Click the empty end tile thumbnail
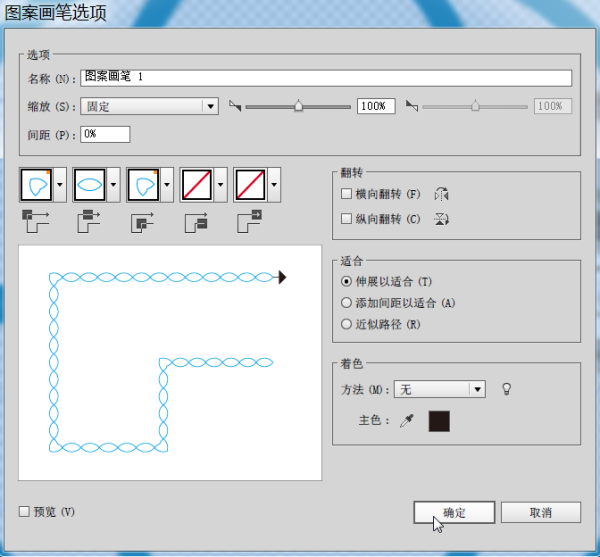 pyautogui.click(x=251, y=185)
